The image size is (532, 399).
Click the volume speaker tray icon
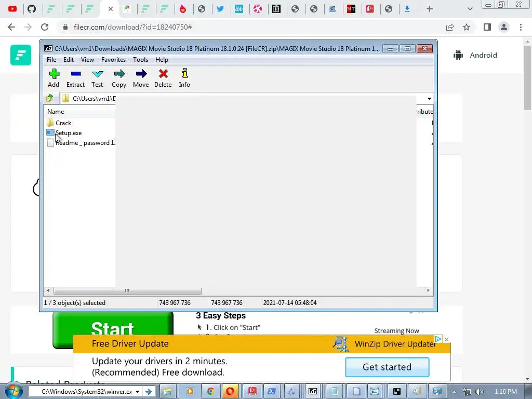480,392
